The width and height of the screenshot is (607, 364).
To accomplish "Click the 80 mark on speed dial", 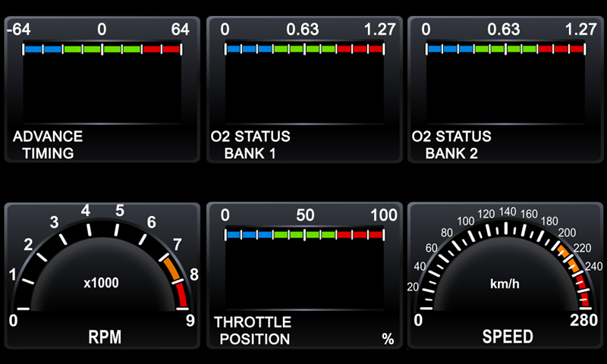I will pos(447,233).
